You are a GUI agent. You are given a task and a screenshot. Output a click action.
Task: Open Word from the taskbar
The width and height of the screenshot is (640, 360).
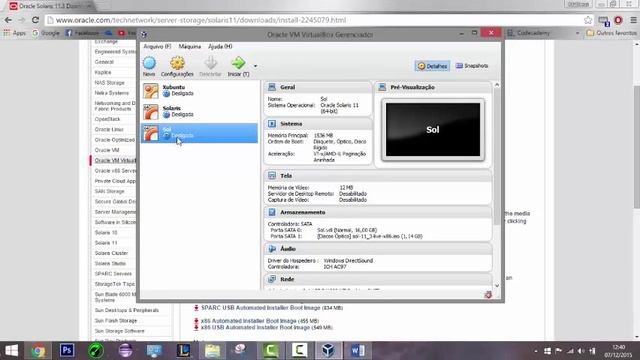point(358,351)
